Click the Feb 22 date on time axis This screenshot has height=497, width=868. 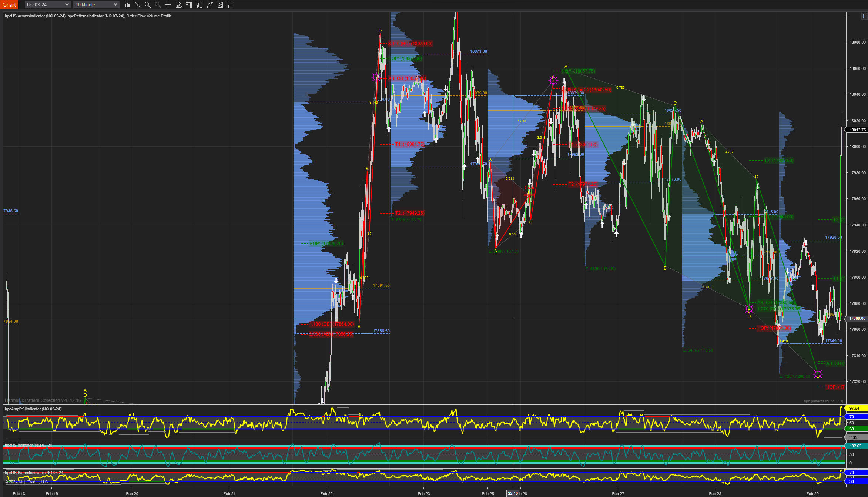tap(326, 494)
